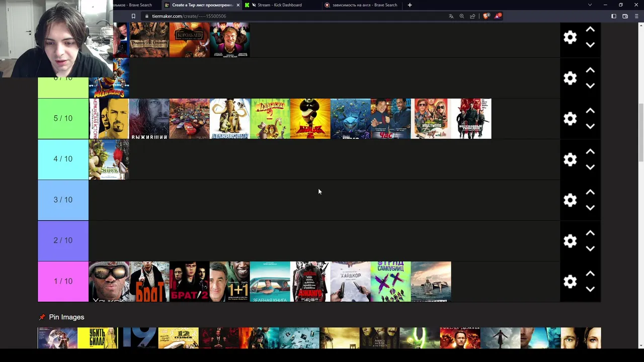Select the Зелёная книга poster in 1 / 10
The height and width of the screenshot is (362, 644).
[x=270, y=282]
